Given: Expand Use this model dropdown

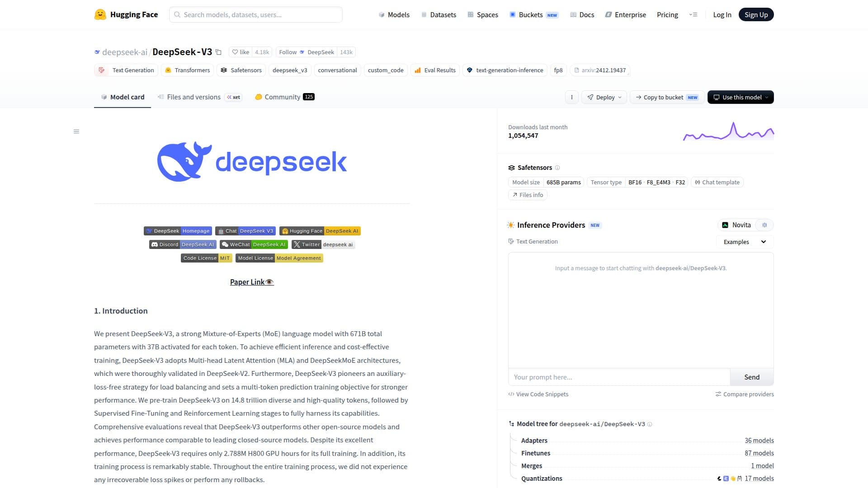Looking at the screenshot, I should coord(741,97).
